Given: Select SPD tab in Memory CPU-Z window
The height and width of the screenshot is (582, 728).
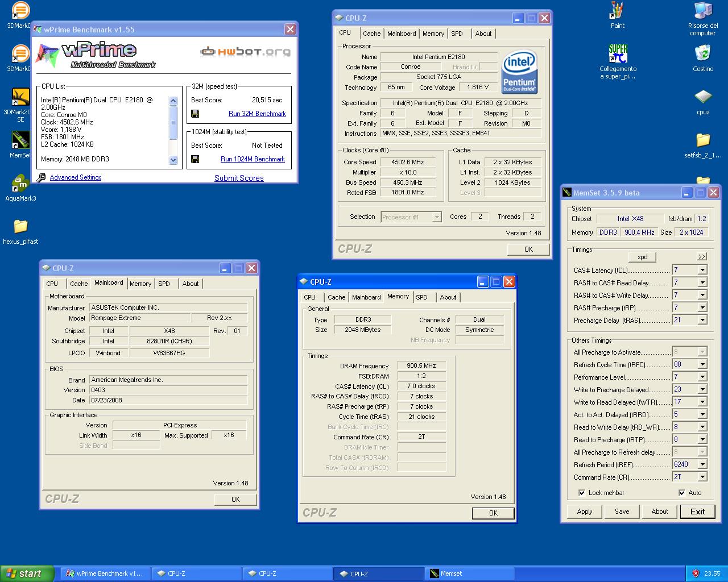Looking at the screenshot, I should (x=421, y=297).
